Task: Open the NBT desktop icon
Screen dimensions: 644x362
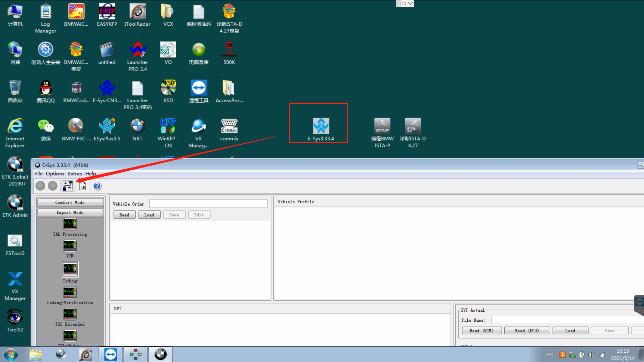Action: [137, 129]
